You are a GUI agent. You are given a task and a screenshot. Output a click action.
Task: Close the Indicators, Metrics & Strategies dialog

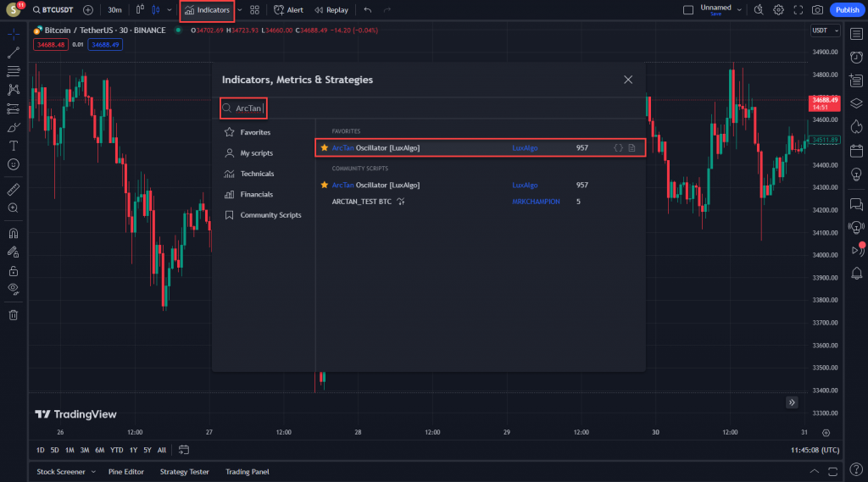click(x=628, y=80)
